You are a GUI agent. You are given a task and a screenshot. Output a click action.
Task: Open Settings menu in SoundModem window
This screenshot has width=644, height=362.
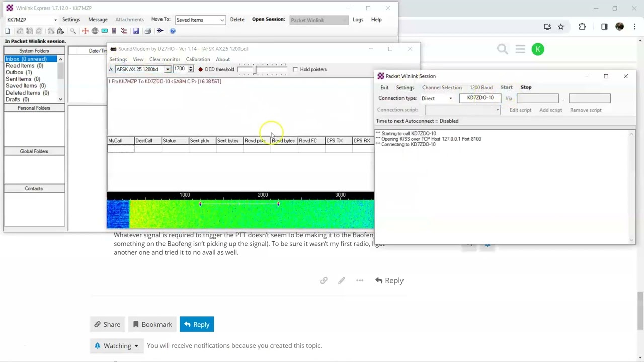pyautogui.click(x=118, y=59)
